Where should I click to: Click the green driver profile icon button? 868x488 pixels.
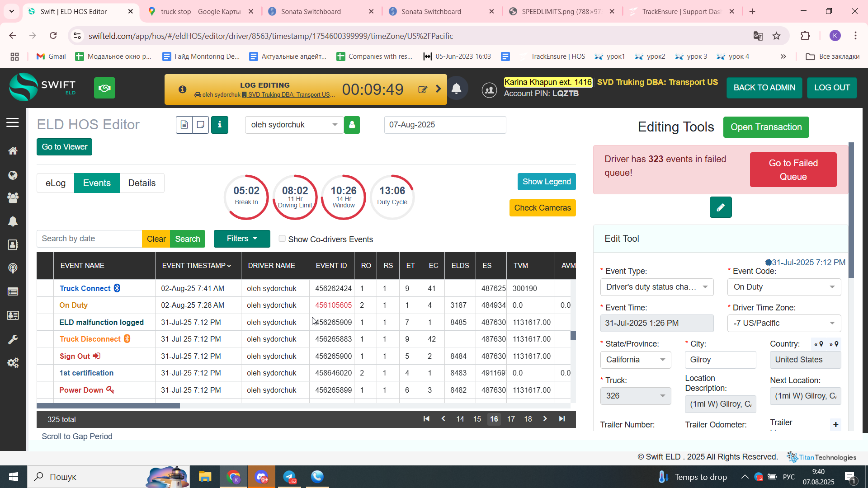352,125
